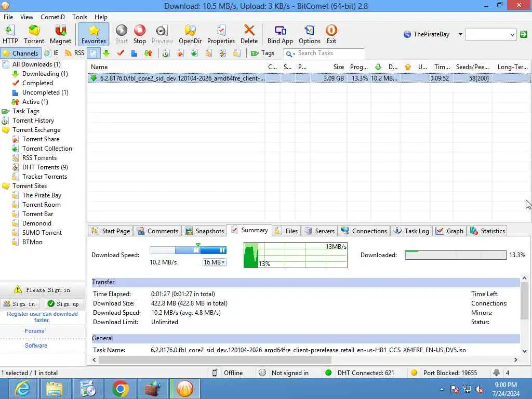Open the torrent search combo box
This screenshot has height=399, width=532.
tap(490, 34)
